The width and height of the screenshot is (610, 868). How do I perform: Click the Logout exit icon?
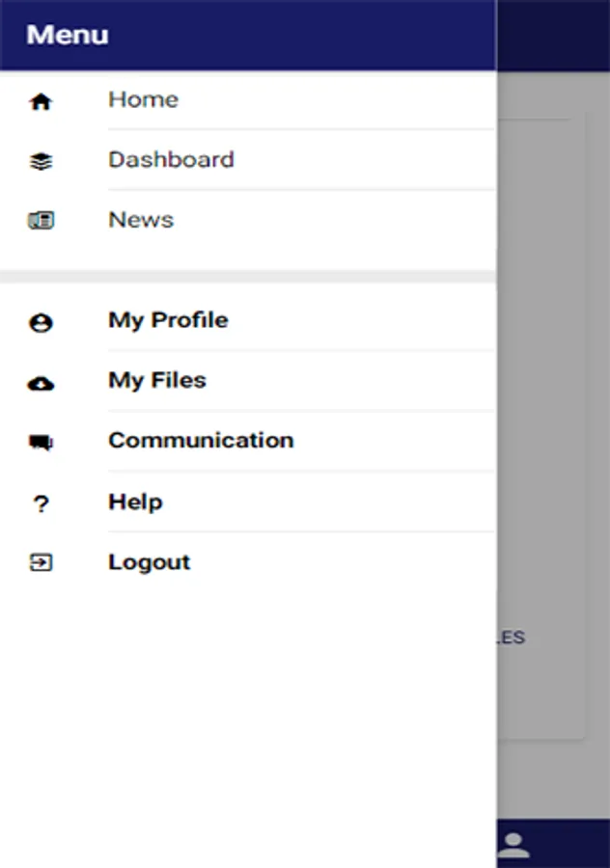coord(41,563)
